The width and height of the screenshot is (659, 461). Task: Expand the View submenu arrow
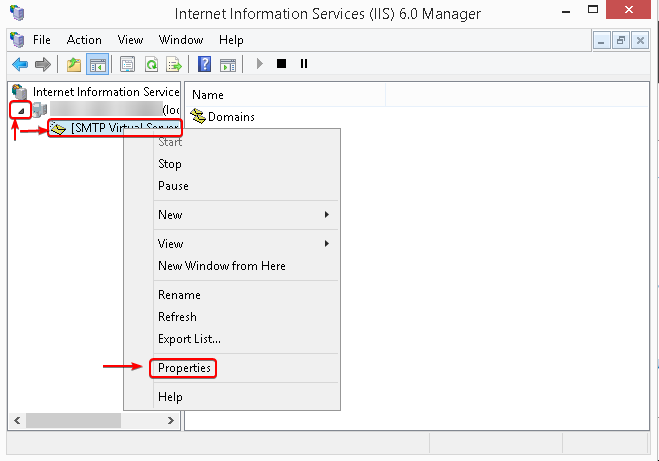coord(327,244)
